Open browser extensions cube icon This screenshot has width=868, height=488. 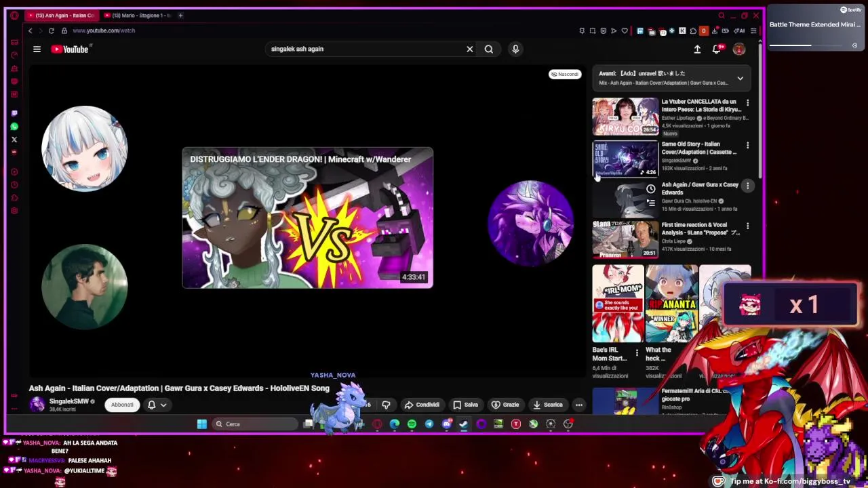click(692, 30)
